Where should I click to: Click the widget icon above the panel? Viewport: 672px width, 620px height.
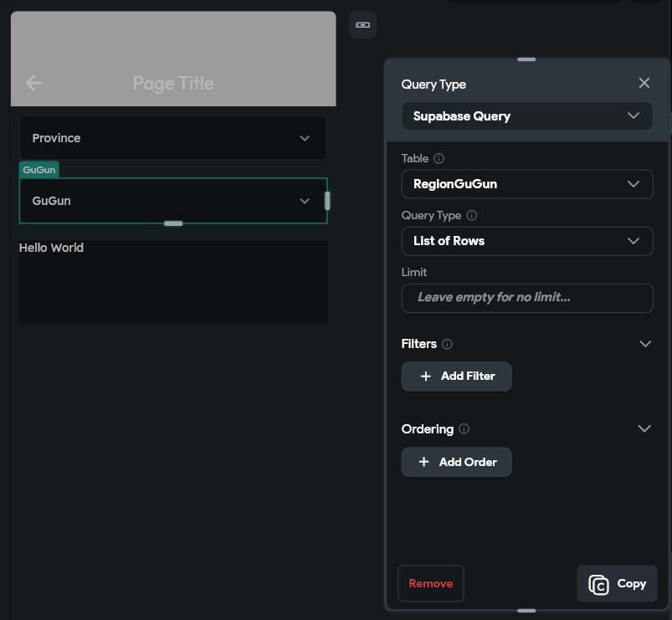[362, 25]
